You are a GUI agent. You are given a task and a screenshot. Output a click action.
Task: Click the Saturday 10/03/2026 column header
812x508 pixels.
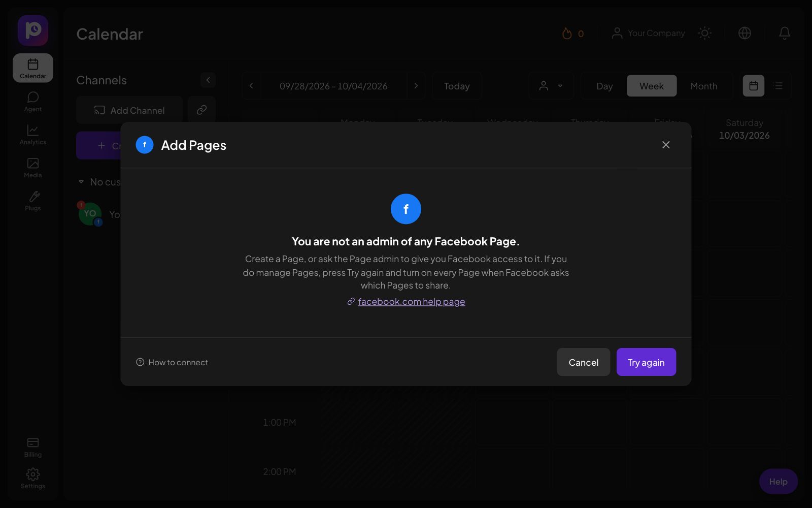point(744,129)
